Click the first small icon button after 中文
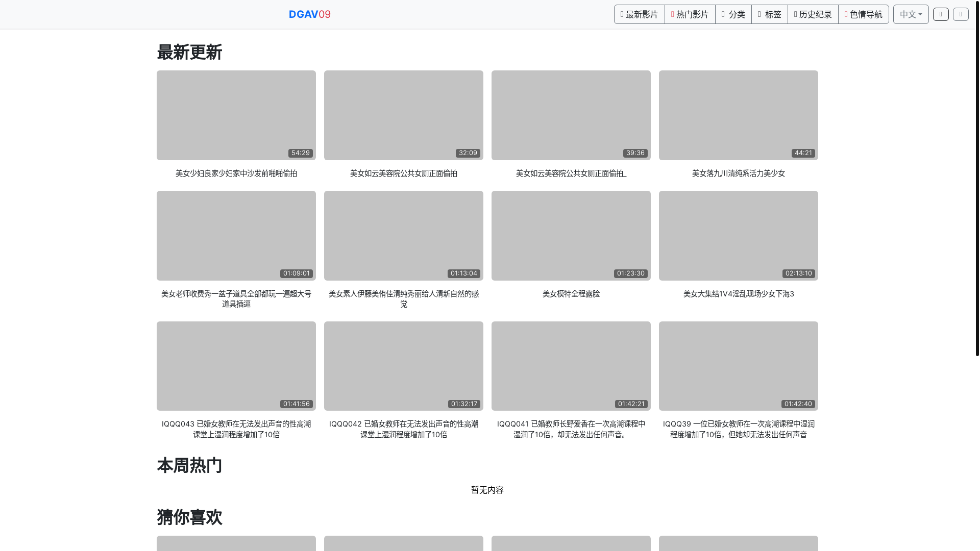 pyautogui.click(x=941, y=14)
